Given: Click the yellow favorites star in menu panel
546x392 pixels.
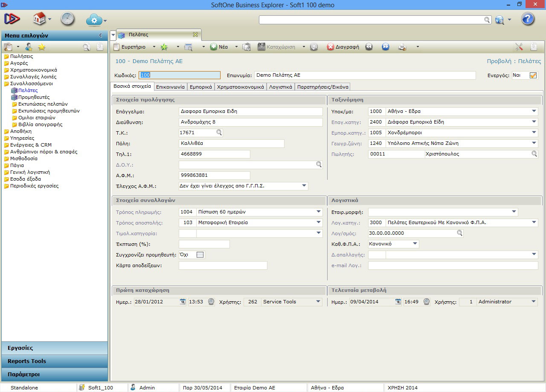Looking at the screenshot, I should coord(42,47).
